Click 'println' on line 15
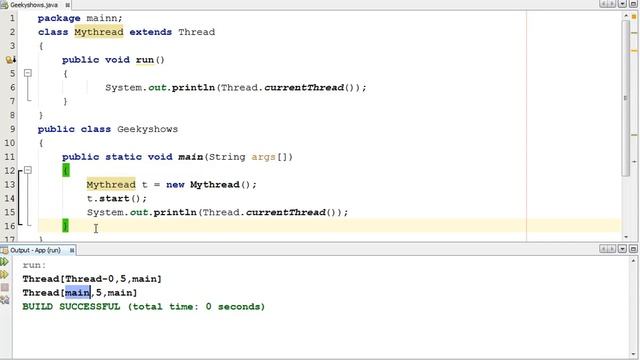The height and width of the screenshot is (360, 640). click(x=175, y=213)
